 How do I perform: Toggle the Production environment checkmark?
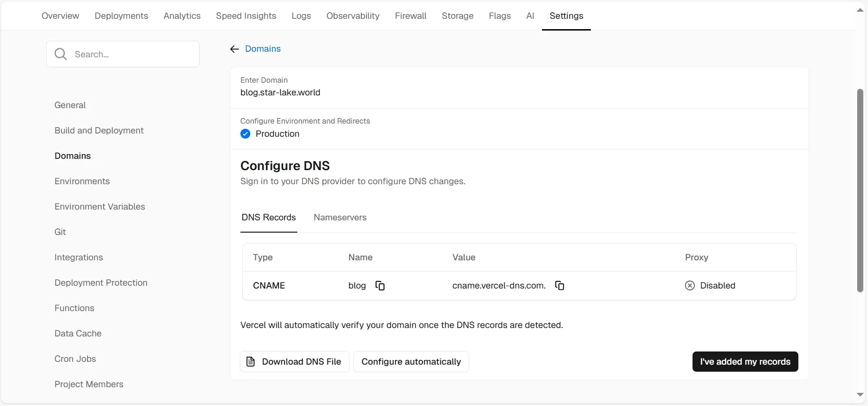pyautogui.click(x=245, y=134)
